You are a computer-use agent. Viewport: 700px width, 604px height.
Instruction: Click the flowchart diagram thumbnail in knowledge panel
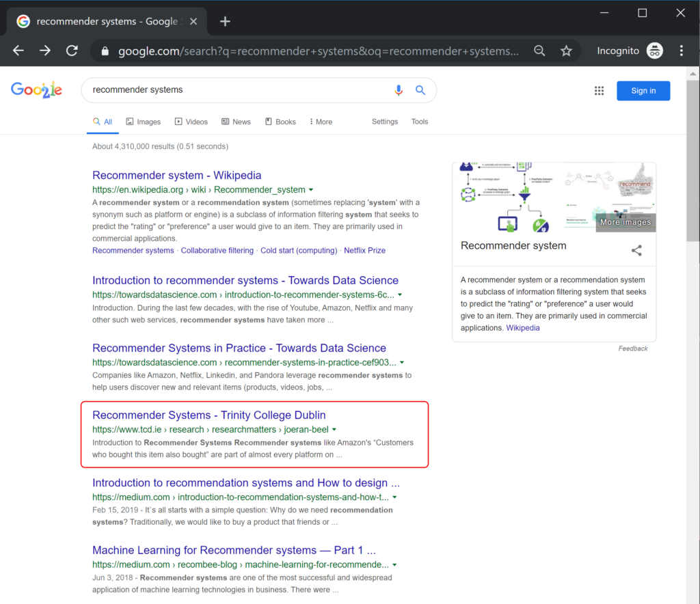pos(507,197)
